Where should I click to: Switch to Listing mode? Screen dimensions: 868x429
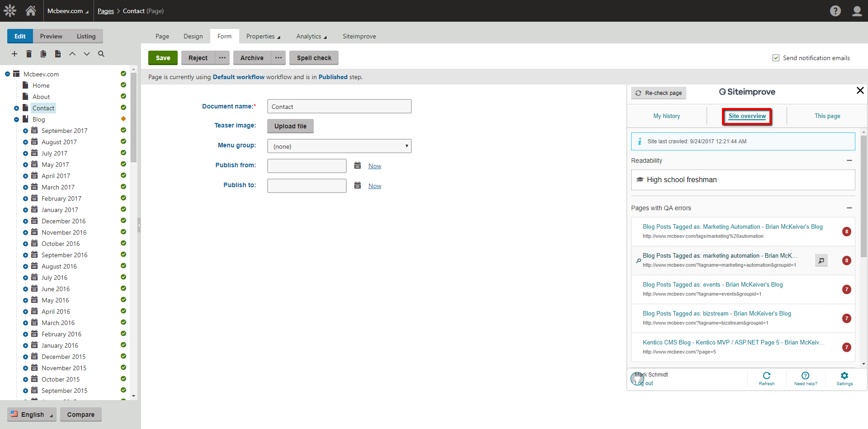click(x=86, y=36)
